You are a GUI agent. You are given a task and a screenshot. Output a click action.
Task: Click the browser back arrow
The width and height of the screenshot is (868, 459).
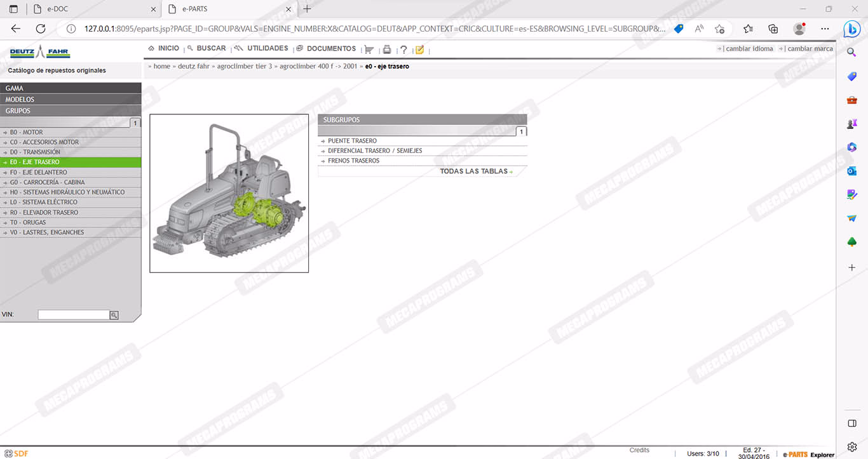(x=16, y=29)
